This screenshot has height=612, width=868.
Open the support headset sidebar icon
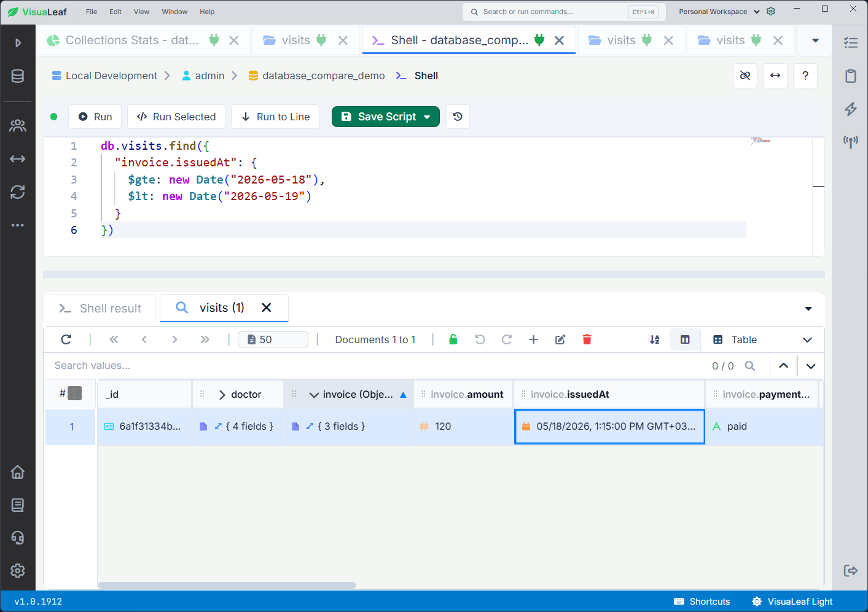coord(18,538)
